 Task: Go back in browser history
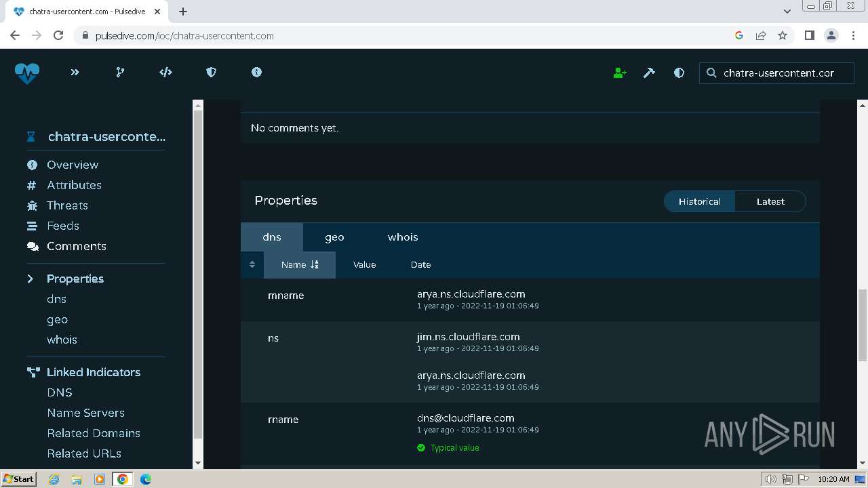click(15, 35)
